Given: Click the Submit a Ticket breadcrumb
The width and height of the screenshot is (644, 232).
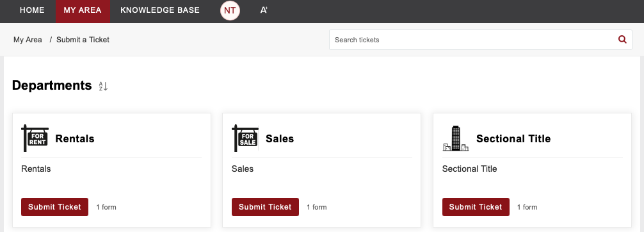Looking at the screenshot, I should pyautogui.click(x=83, y=40).
